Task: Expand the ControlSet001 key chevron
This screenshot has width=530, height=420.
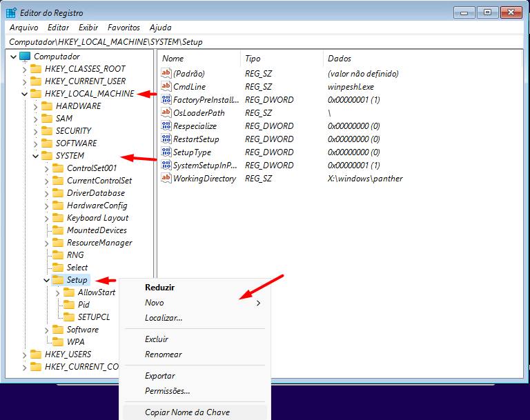Action: tap(47, 168)
